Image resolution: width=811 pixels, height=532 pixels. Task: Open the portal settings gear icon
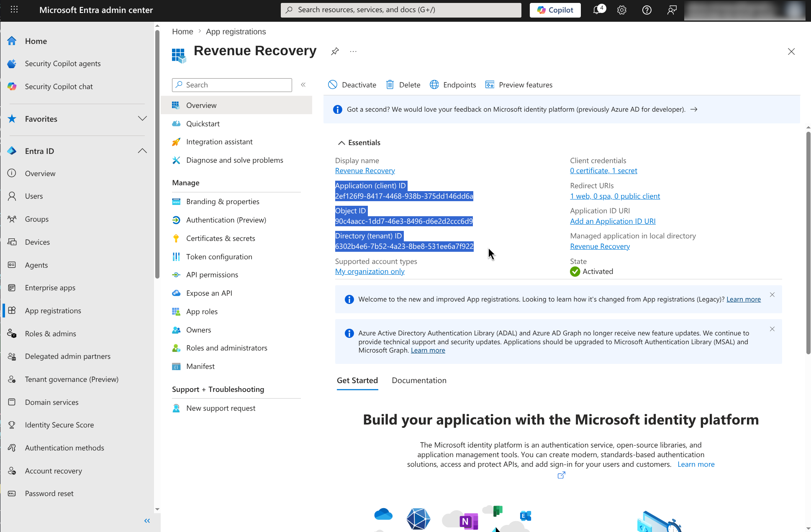tap(622, 10)
